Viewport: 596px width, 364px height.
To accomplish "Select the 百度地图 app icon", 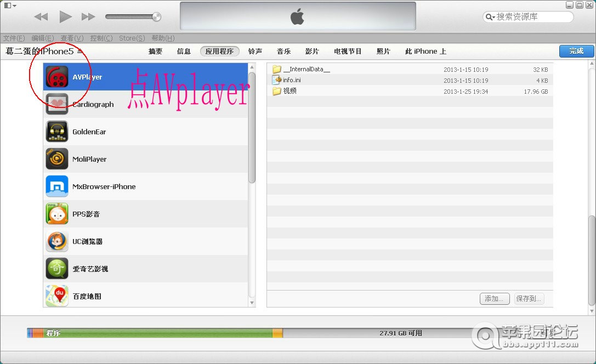I will [x=57, y=296].
